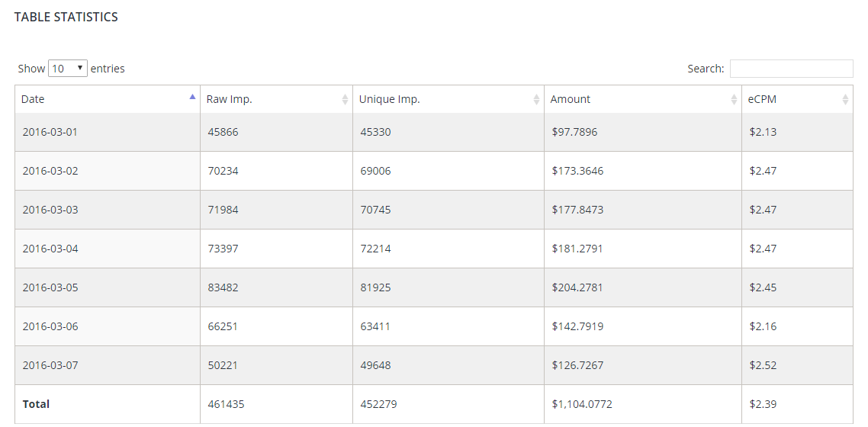Click the eCPM column sort arrows icon
The width and height of the screenshot is (868, 427).
point(845,99)
